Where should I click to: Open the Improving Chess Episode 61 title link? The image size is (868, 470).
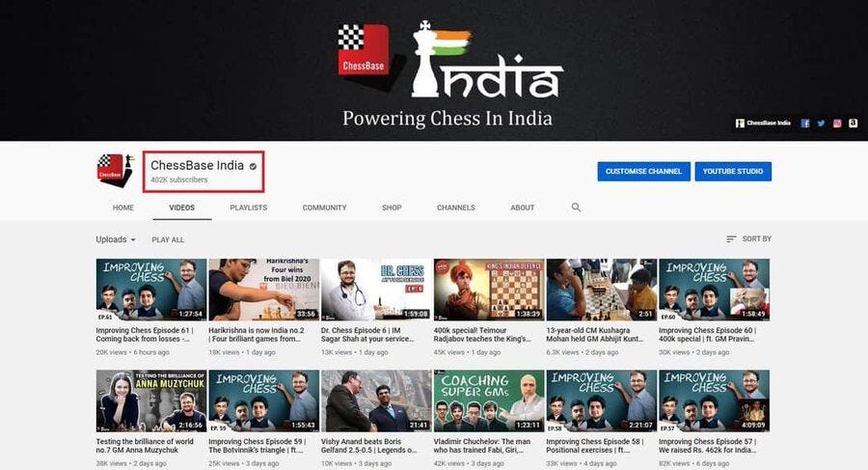tap(144, 334)
